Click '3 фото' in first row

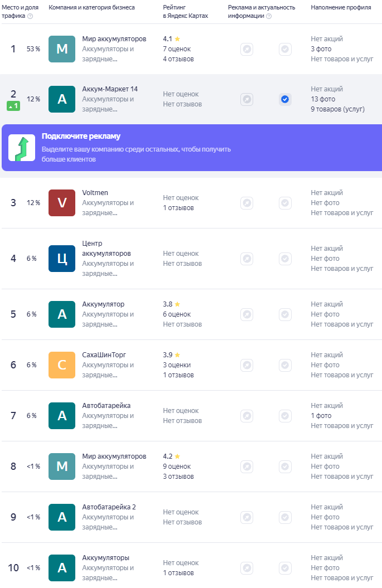[x=321, y=49]
